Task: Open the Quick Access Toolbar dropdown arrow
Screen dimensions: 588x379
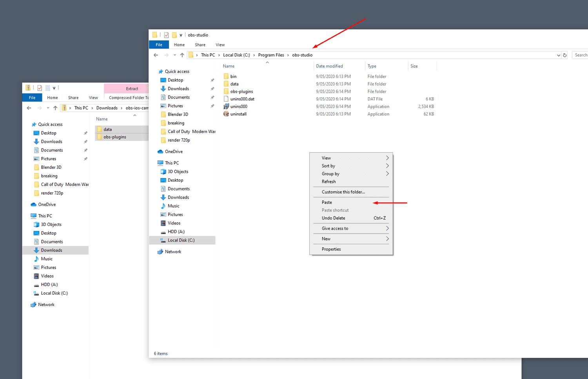Action: click(180, 35)
